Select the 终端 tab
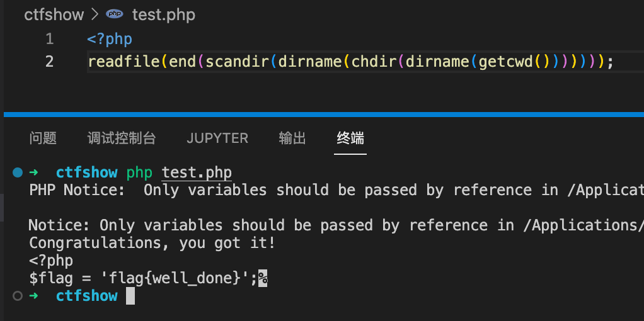This screenshot has height=321, width=644. tap(350, 138)
